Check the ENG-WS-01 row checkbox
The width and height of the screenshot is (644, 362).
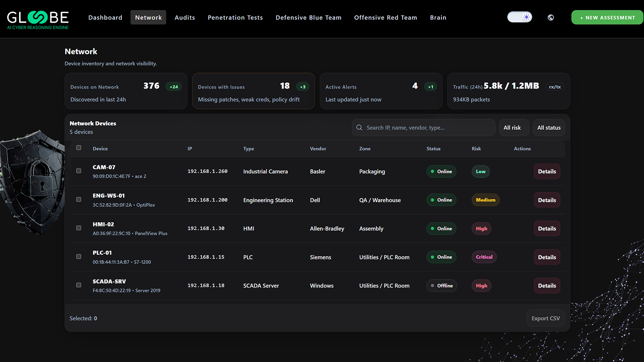click(78, 200)
